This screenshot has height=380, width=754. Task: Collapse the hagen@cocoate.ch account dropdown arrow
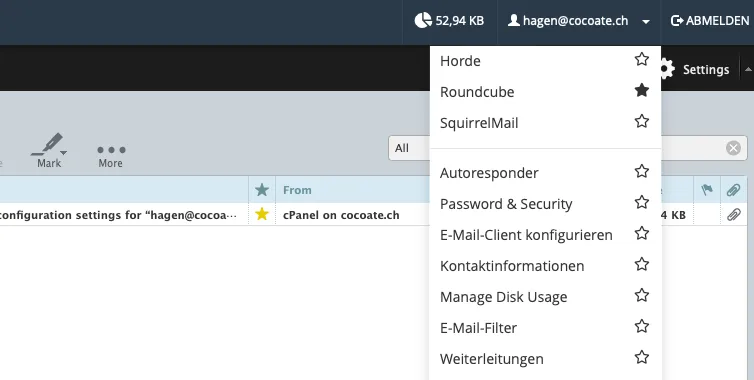(x=646, y=22)
